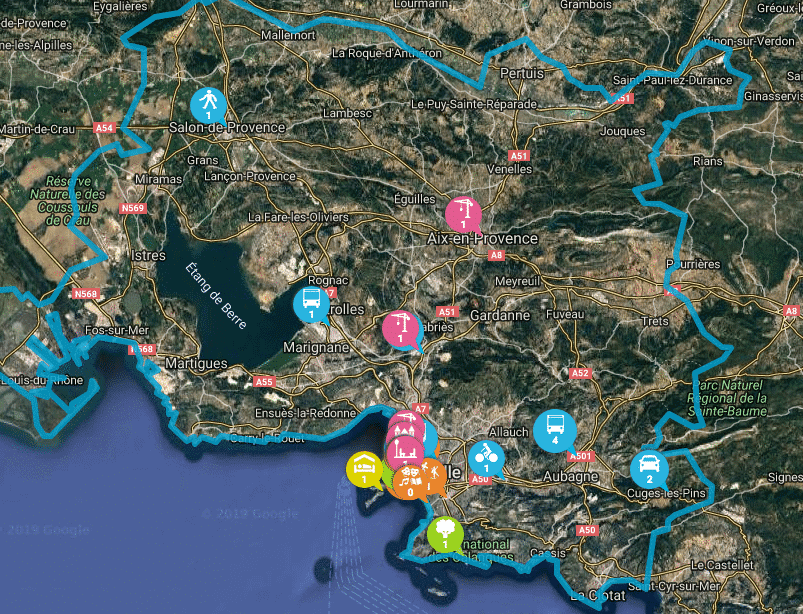
Task: Select the yellow bed accommodation marker
Action: pyautogui.click(x=364, y=470)
